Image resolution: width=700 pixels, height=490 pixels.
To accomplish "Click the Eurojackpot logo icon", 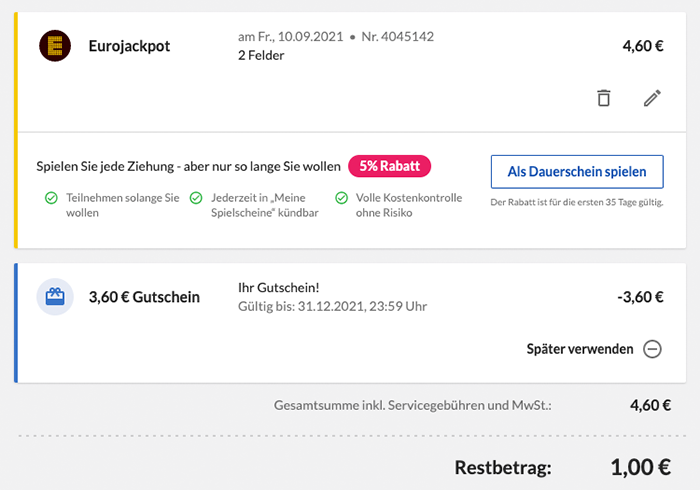I will pos(55,46).
